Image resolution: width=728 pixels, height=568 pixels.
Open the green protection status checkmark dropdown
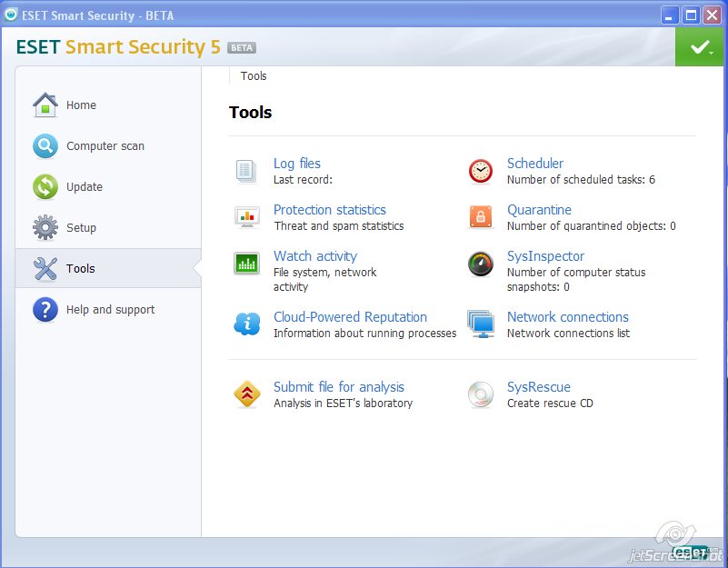pos(701,47)
